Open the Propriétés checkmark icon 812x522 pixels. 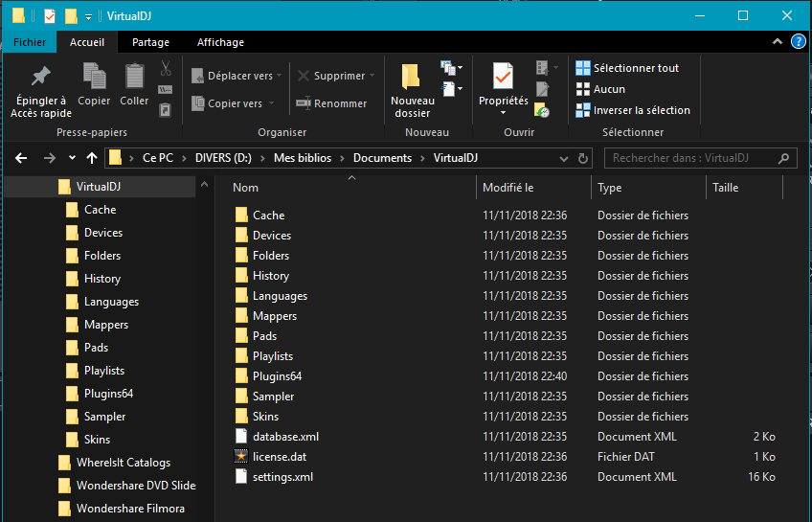click(503, 78)
